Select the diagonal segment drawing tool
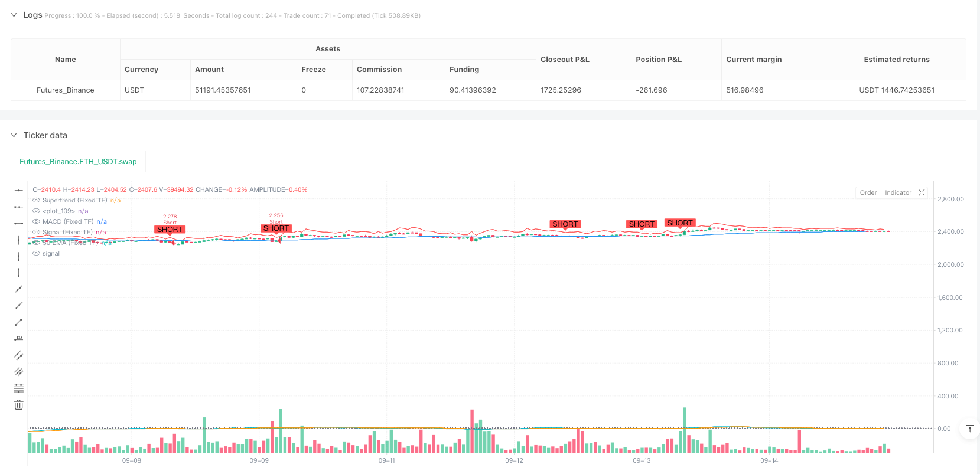This screenshot has height=474, width=980. 19,322
